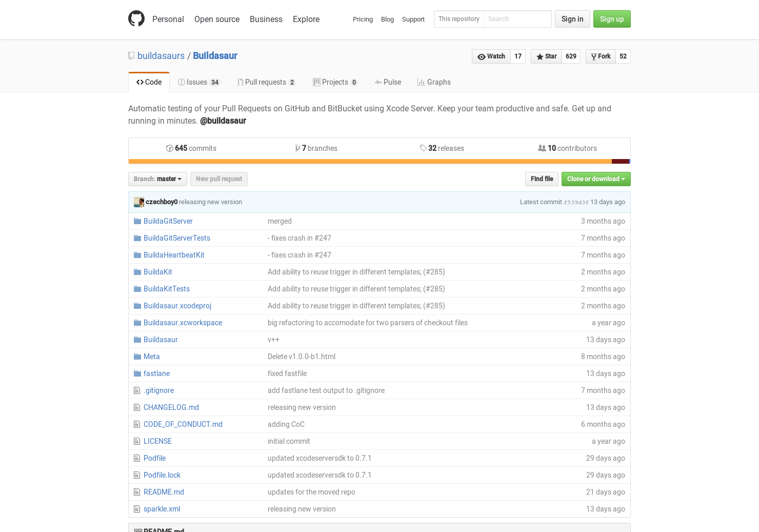759x532 pixels.
Task: Open the This repository search scope selector
Action: click(458, 19)
